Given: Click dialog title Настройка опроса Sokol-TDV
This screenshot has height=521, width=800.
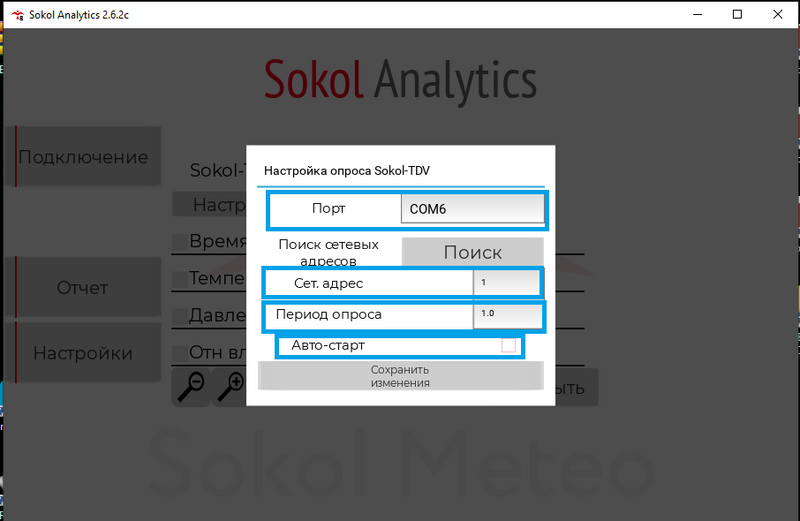Looking at the screenshot, I should 347,170.
